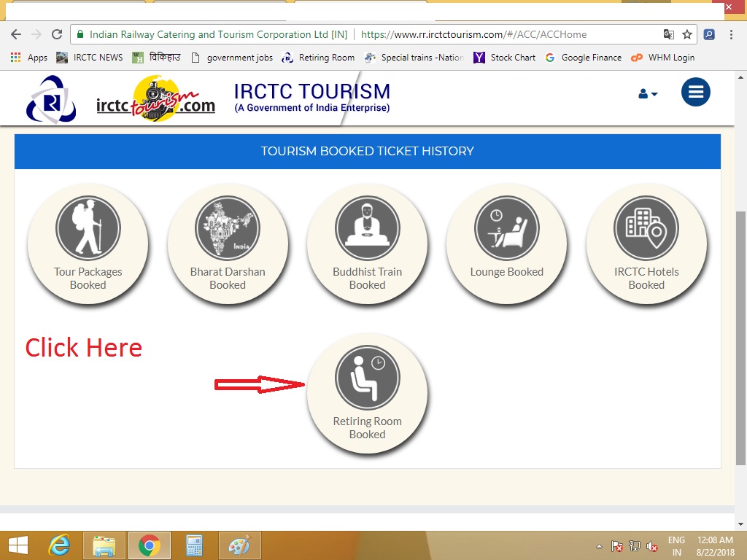Open Lounge Booked history
Screen dimensions: 747x560
click(506, 244)
